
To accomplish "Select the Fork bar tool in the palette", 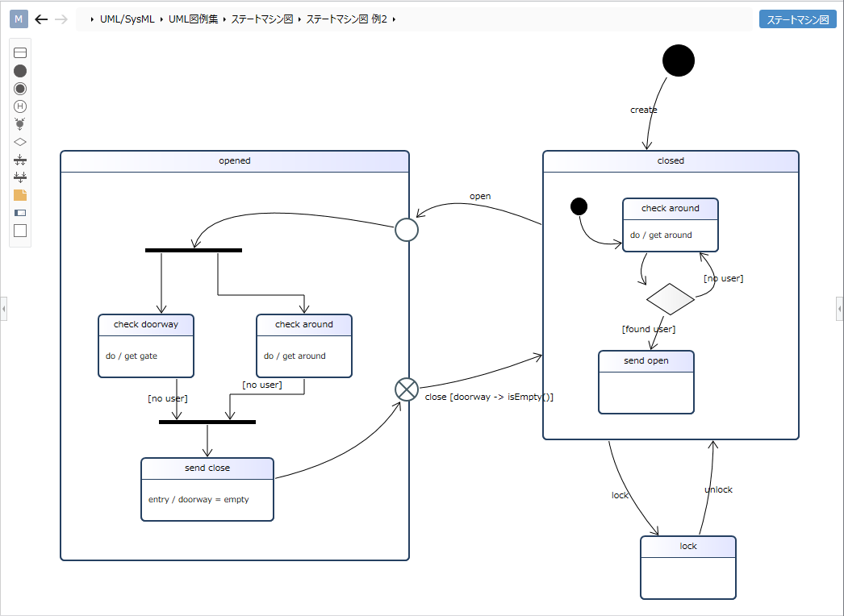I will (x=20, y=160).
